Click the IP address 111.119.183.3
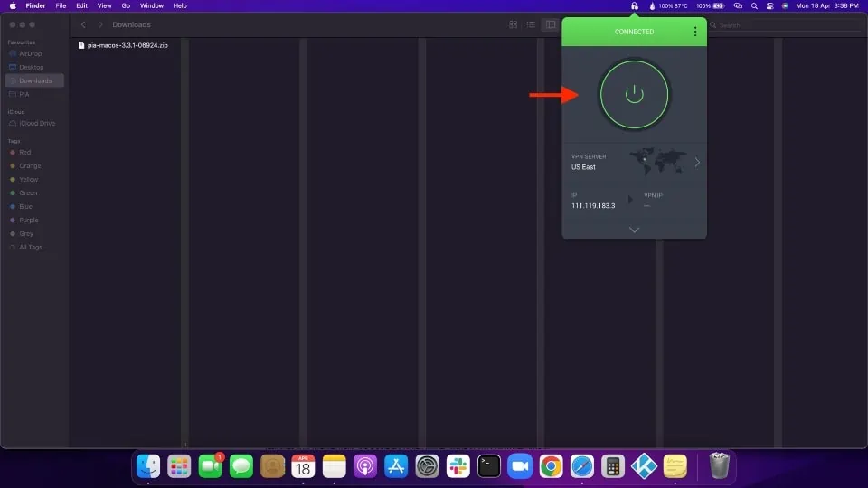Screen dimensions: 868x488 [x=593, y=206]
